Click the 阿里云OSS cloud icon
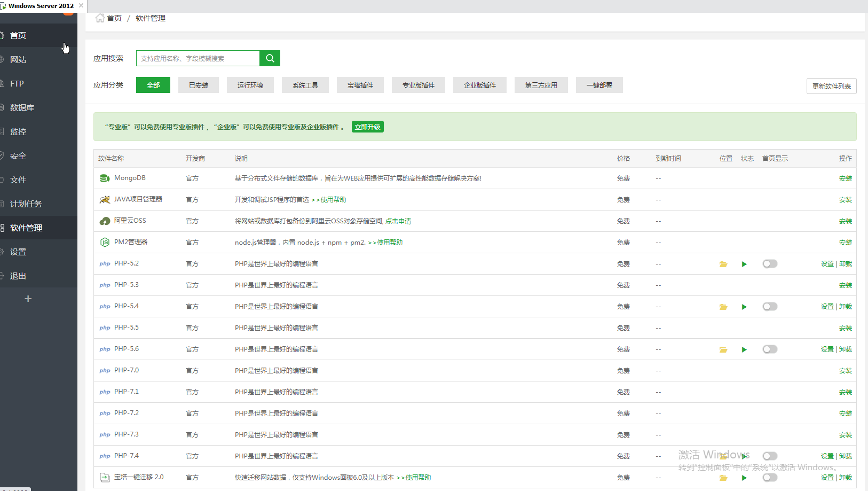 click(x=105, y=221)
